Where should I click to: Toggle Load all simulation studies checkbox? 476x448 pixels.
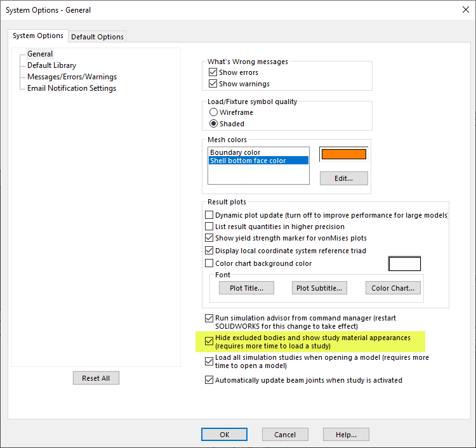click(x=209, y=361)
